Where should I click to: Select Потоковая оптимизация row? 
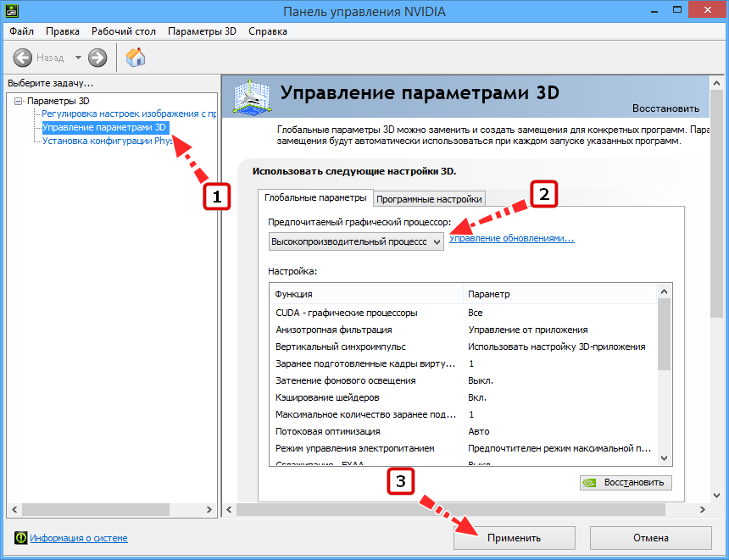coord(463,431)
